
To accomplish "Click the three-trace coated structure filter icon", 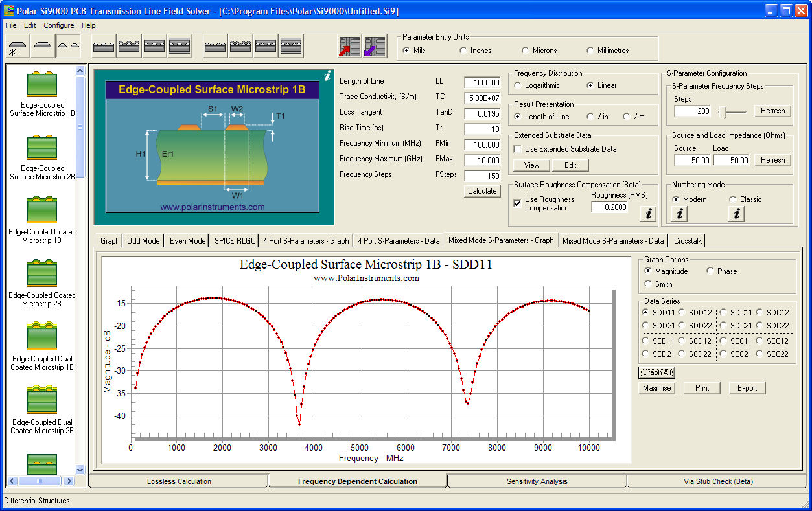I will point(240,46).
